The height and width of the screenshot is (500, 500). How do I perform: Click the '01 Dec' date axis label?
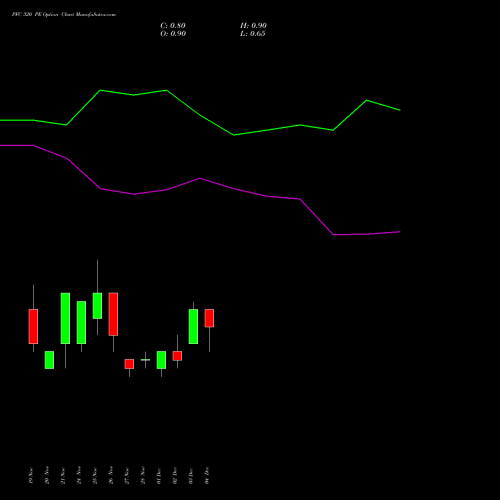159,476
